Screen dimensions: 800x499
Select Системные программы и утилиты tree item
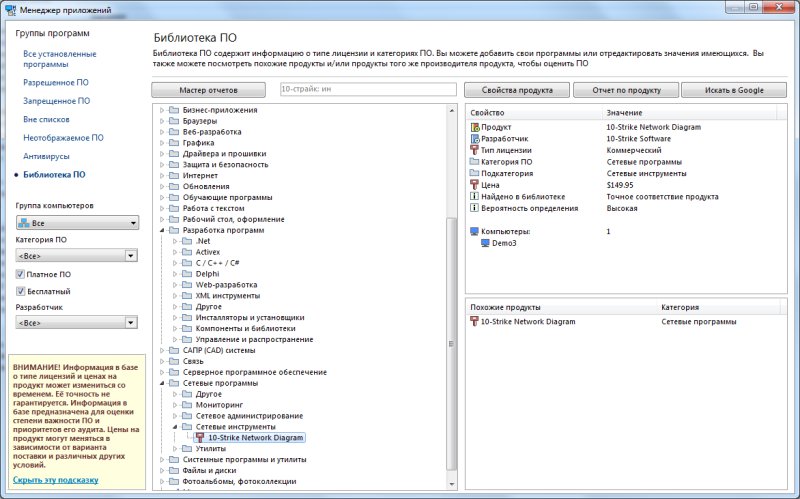pyautogui.click(x=244, y=460)
